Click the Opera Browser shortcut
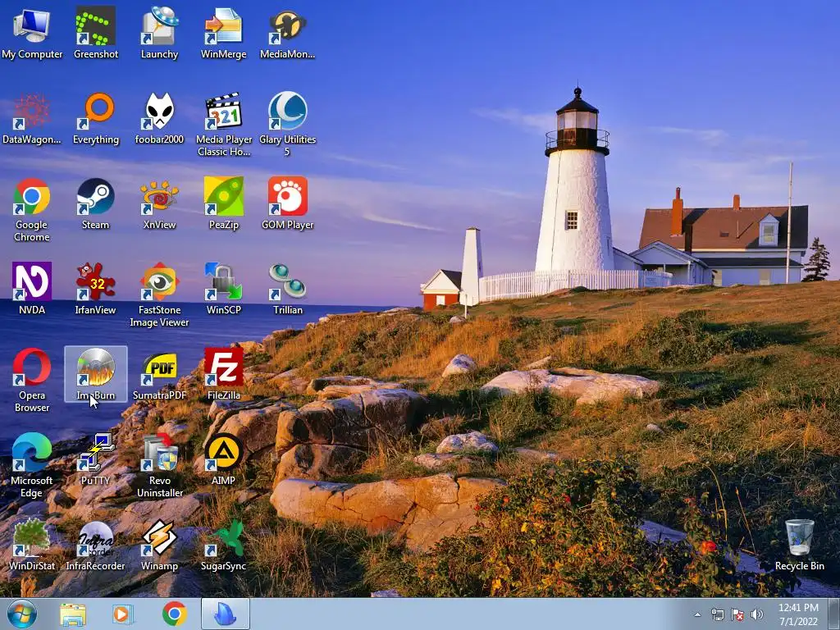840x630 pixels. click(x=32, y=381)
